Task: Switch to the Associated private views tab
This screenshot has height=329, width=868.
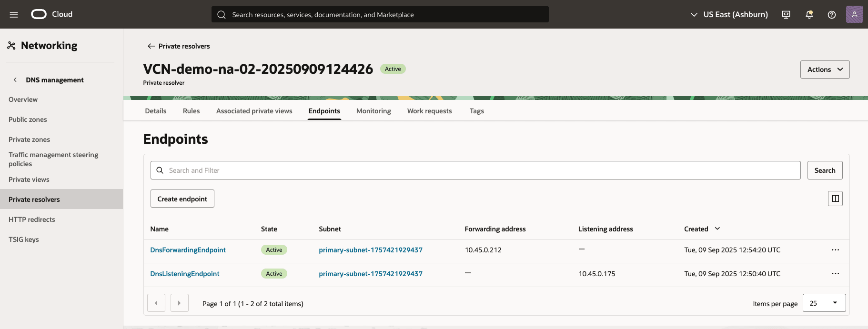Action: (x=254, y=111)
